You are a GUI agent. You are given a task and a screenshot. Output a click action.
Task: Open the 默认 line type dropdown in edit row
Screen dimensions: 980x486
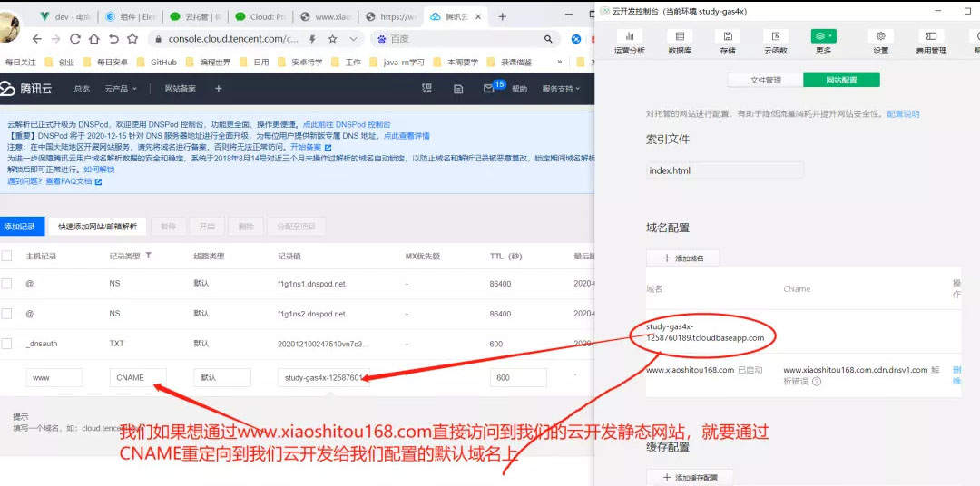click(222, 377)
